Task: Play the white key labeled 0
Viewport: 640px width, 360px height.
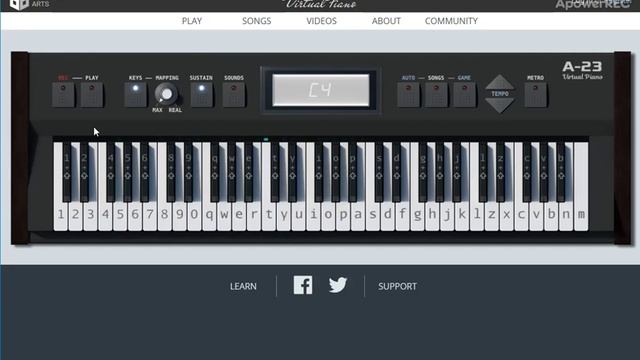Action: pos(195,214)
